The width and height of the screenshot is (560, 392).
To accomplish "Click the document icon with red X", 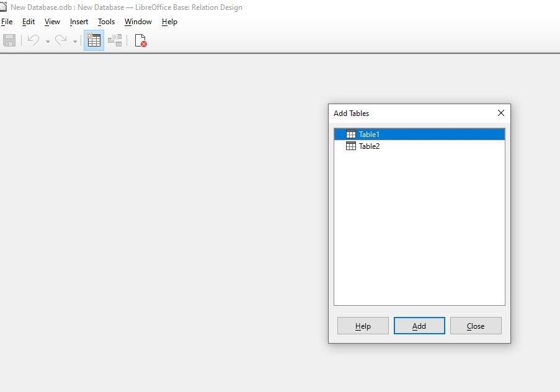I will (141, 41).
